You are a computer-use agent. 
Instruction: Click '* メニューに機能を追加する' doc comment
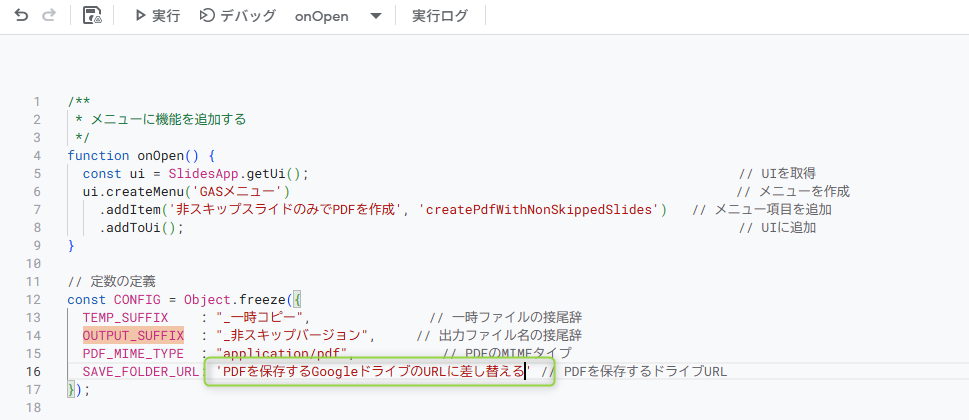tap(160, 119)
